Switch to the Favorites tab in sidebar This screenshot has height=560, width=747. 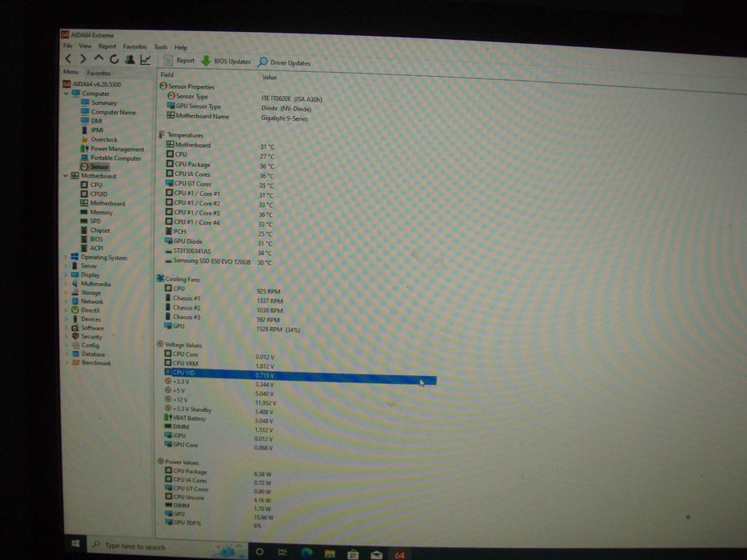point(98,73)
